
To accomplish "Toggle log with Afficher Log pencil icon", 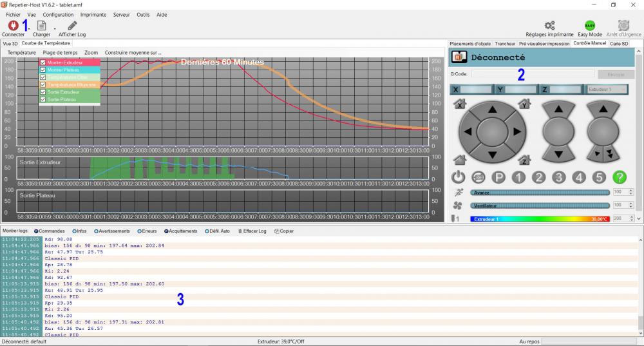I will 72,26.
